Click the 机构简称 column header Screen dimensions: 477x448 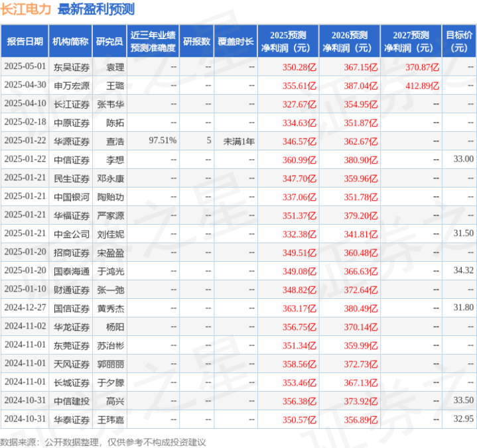(x=70, y=41)
